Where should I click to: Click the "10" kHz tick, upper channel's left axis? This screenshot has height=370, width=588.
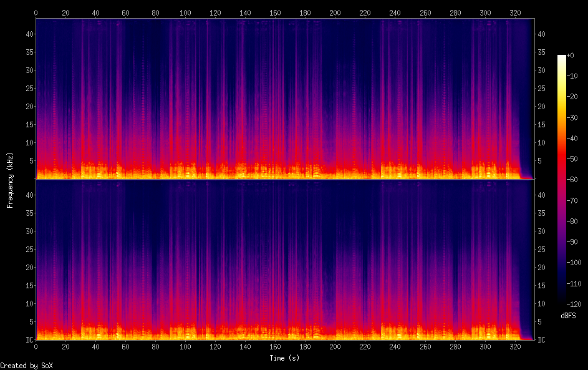[30, 143]
